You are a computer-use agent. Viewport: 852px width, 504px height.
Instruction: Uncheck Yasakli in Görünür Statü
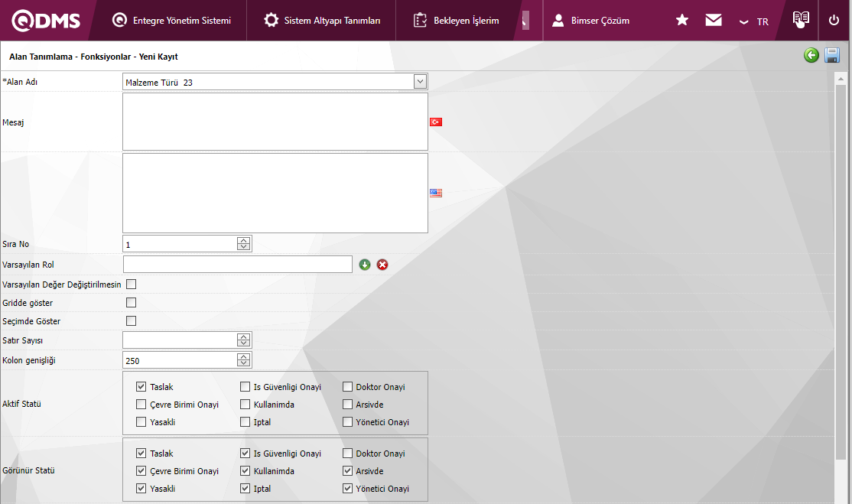point(141,488)
